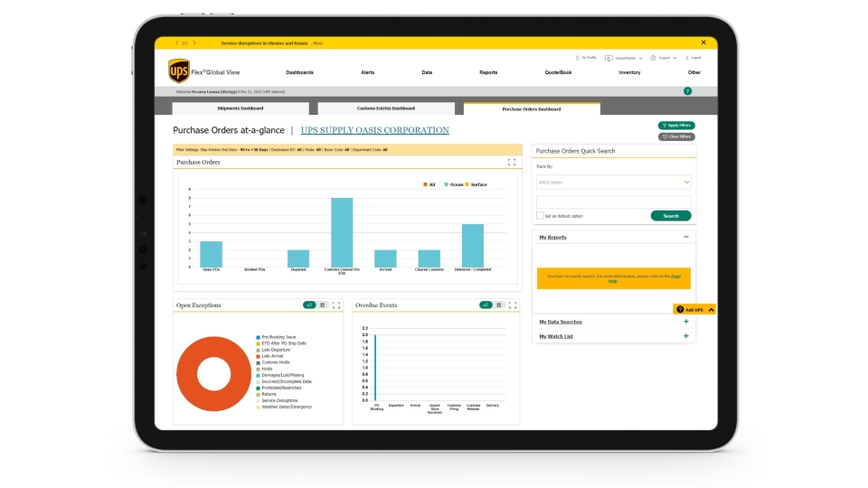Dismiss the yellow service disruption banner

tap(703, 42)
